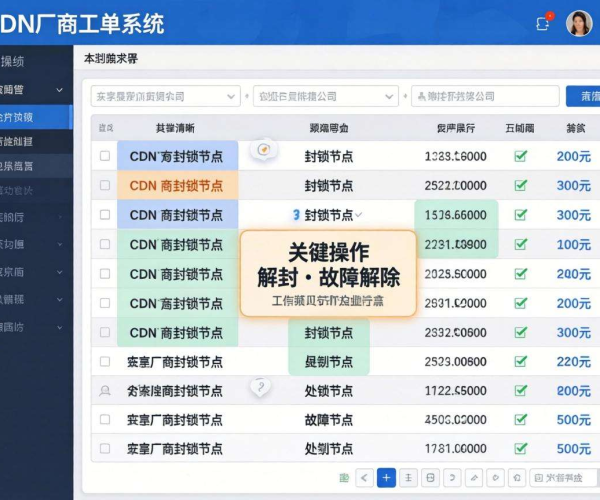This screenshot has width=600, height=500.
Task: Click the value '1122.55000'
Action: point(455,391)
